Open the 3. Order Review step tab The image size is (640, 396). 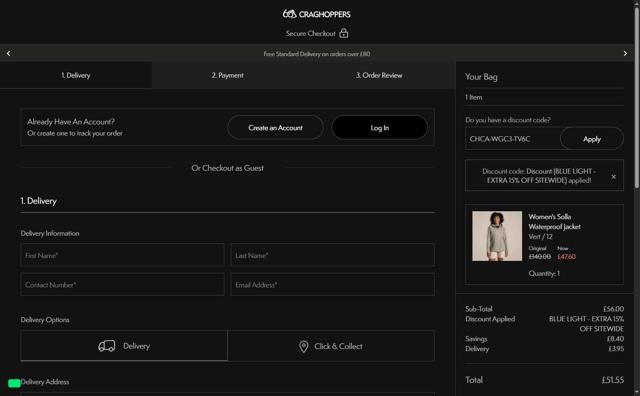pos(379,75)
